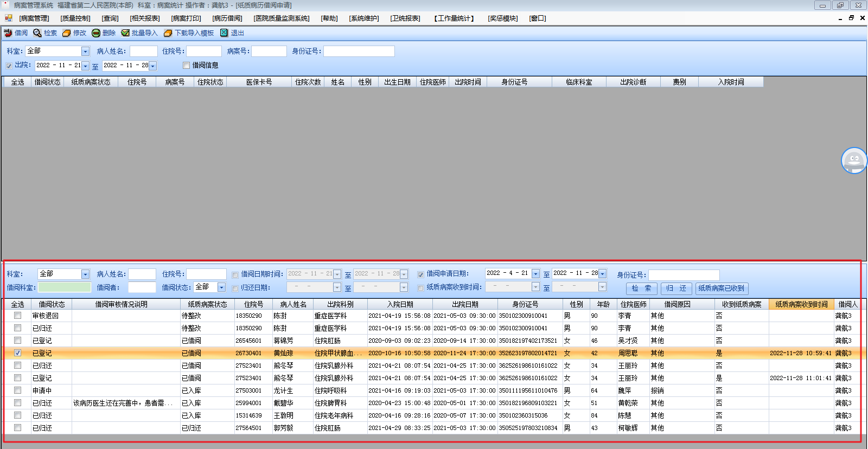Viewport: 868px width, 449px height.
Task: Click the 检索 magnifier icon in toolbar
Action: tap(37, 33)
